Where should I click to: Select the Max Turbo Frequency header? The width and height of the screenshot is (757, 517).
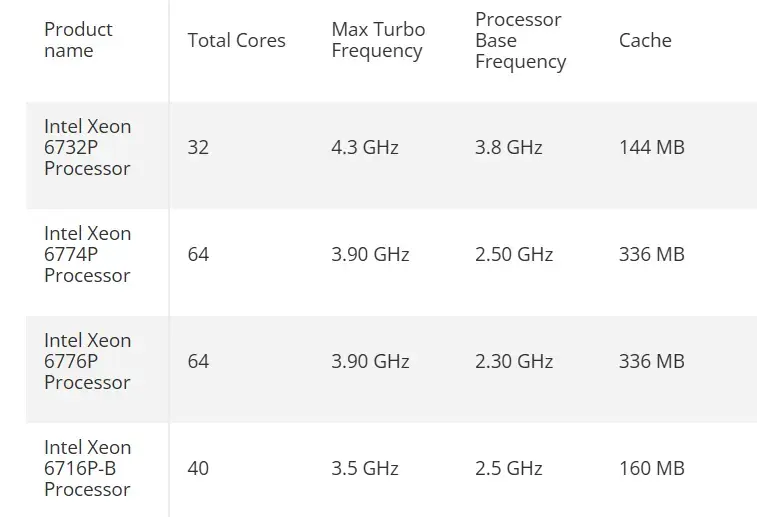(378, 40)
